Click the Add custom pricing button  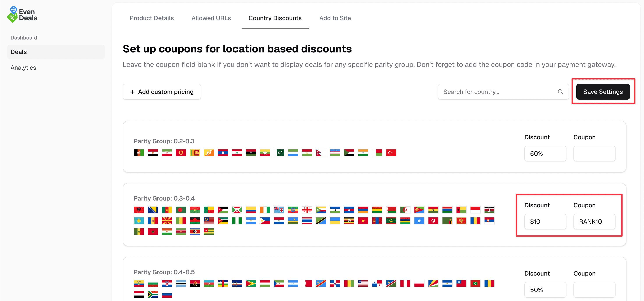[162, 92]
